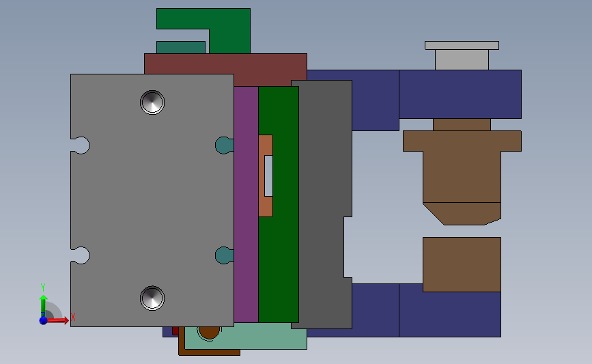
Task: Select the light grey cap flange at top right
Action: (462, 45)
